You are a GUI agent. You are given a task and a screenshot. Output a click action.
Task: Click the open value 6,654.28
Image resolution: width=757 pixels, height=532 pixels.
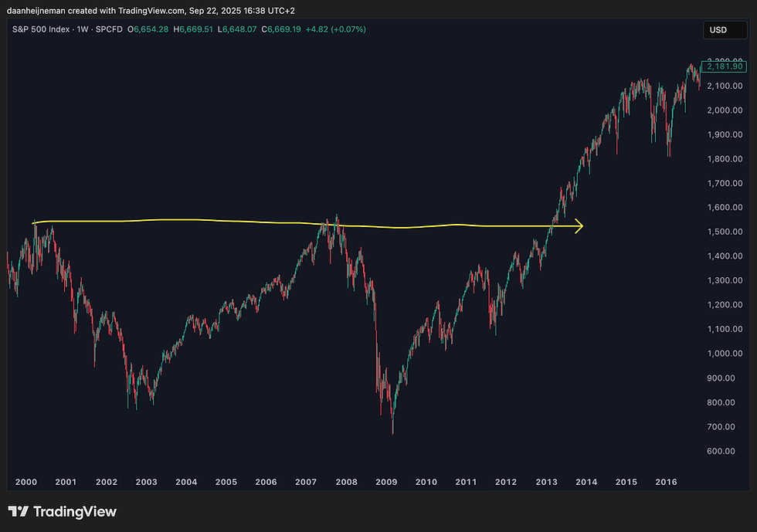point(151,29)
